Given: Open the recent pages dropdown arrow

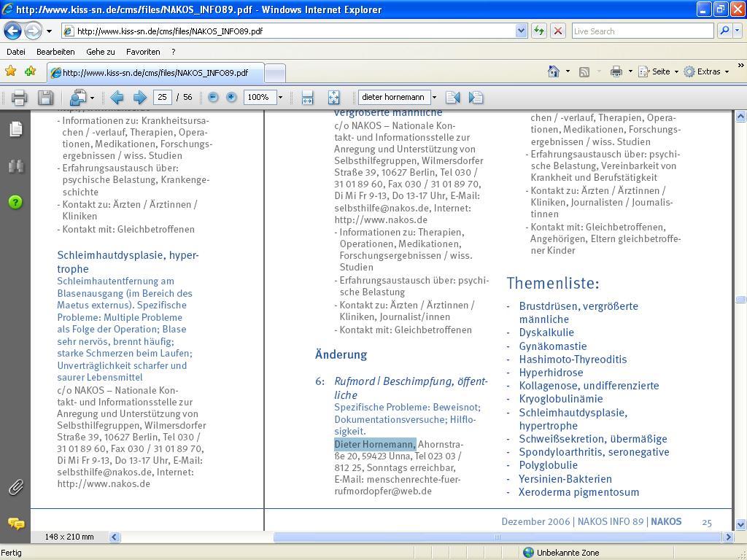Looking at the screenshot, I should click(x=49, y=31).
